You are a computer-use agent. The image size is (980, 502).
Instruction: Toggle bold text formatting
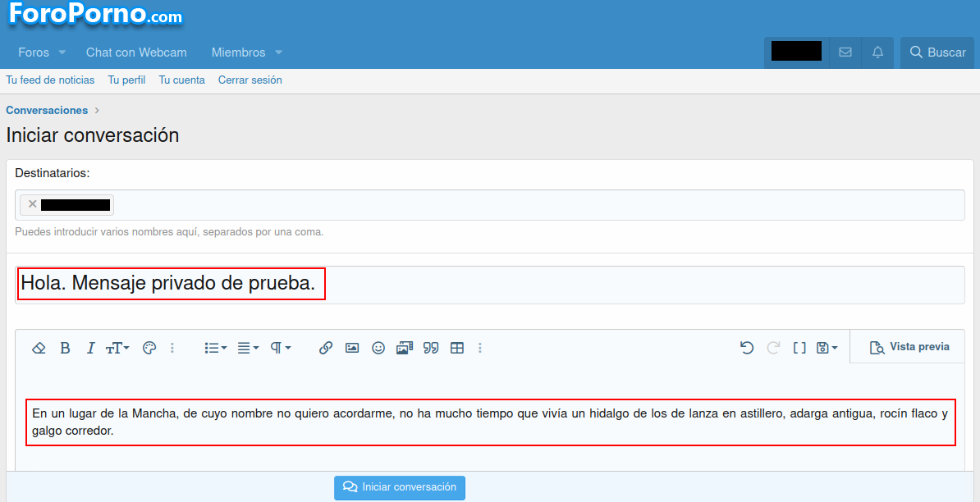[x=65, y=348]
